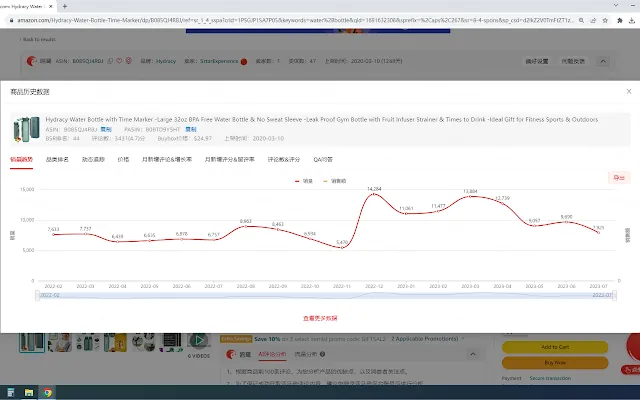Select the yellow bottle image thumbnail
640x400 pixels.
click(x=115, y=342)
